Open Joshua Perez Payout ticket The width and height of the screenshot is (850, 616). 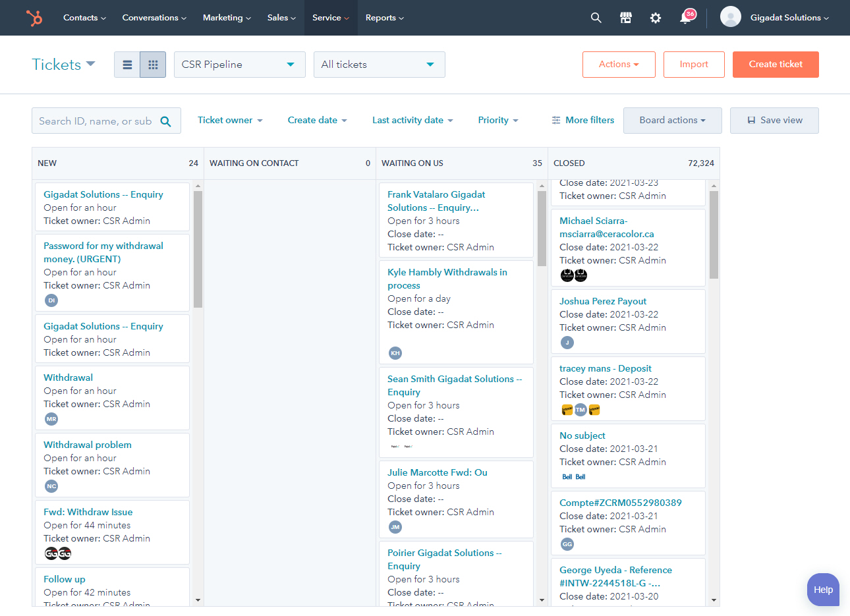tap(603, 301)
